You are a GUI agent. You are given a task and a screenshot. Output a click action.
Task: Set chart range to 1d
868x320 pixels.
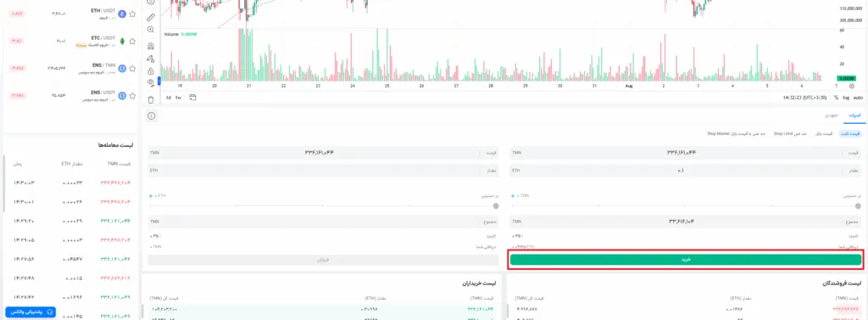click(169, 98)
